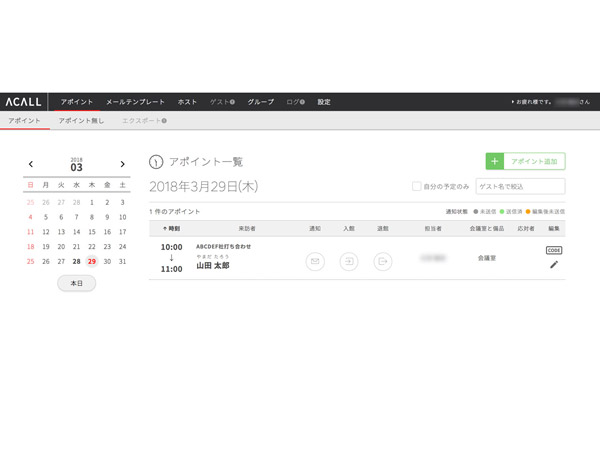Viewport: 600px width, 469px height.
Task: Click the check-out (退館) icon
Action: pos(383,261)
